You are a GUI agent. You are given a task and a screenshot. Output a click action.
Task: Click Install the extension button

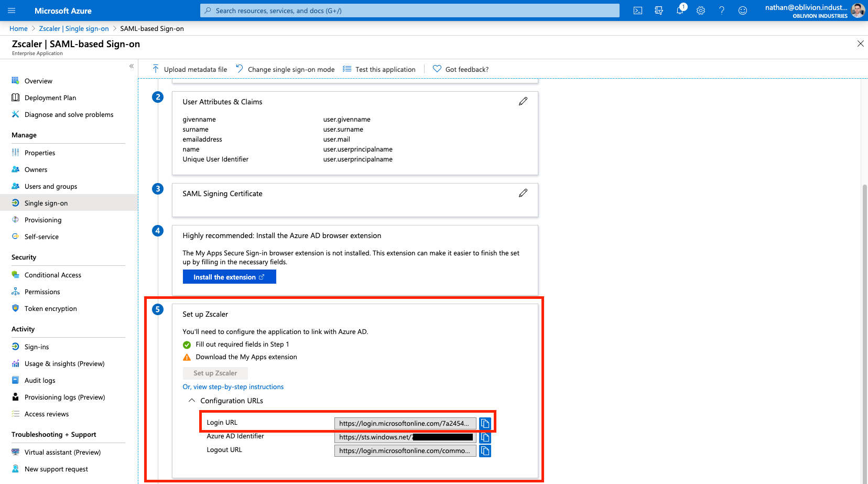(229, 277)
